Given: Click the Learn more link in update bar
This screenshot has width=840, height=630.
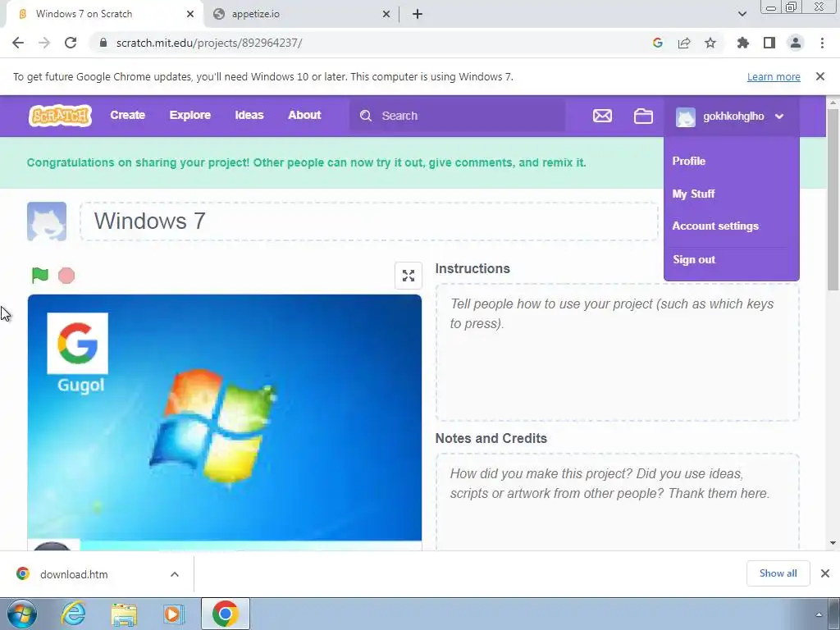Looking at the screenshot, I should [774, 76].
